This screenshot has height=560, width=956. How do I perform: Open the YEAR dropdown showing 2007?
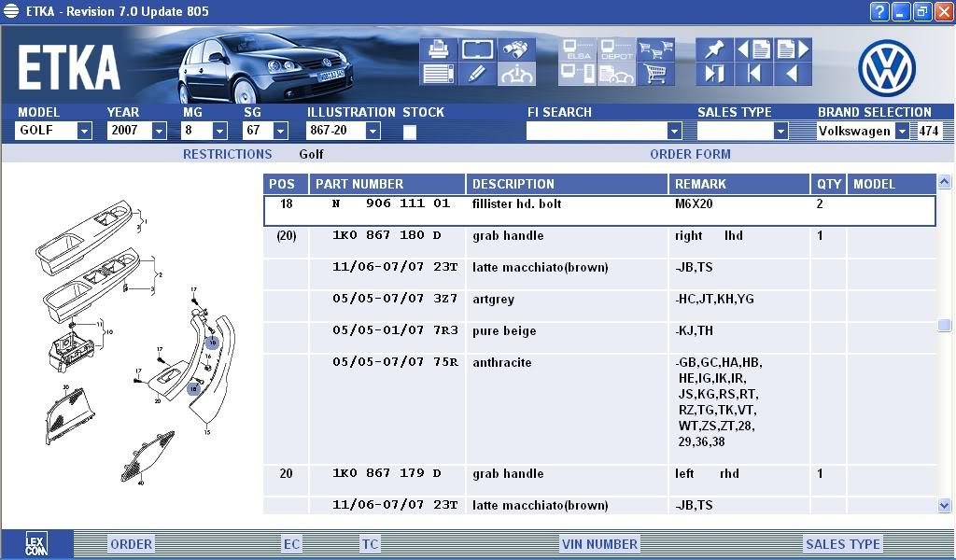[x=159, y=131]
